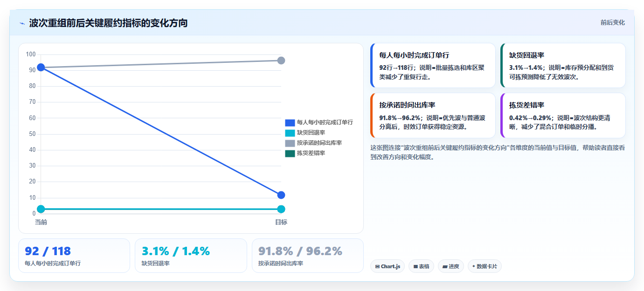Click the 91.8% / 96.2% stat value
644x291 pixels.
pyautogui.click(x=300, y=251)
